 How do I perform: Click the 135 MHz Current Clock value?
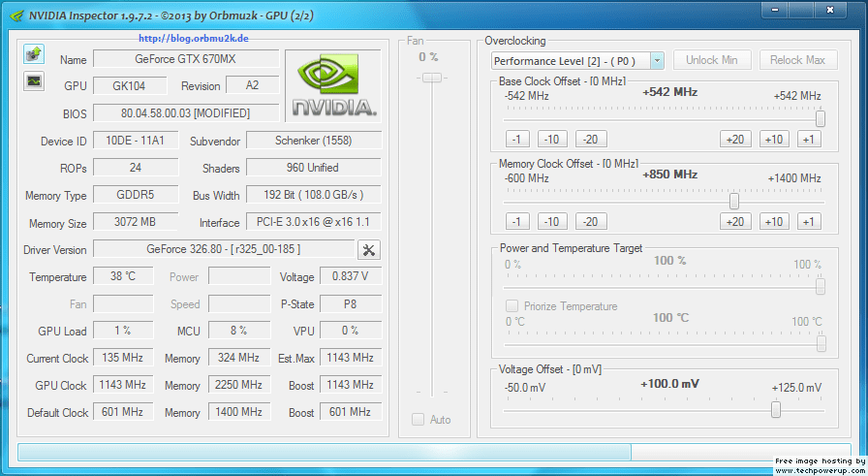point(123,358)
